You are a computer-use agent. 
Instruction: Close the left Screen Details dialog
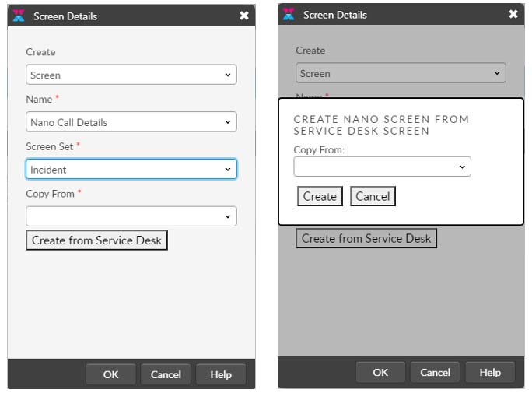[x=244, y=16]
